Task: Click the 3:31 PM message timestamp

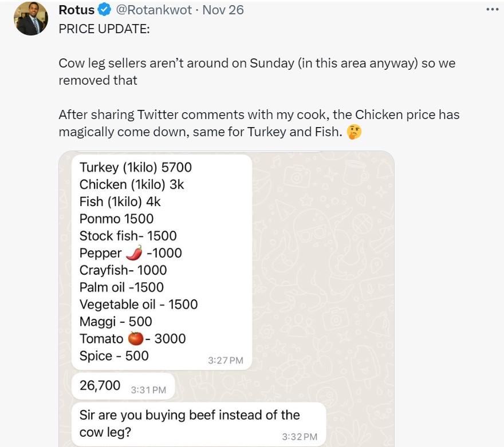Action: tap(148, 390)
